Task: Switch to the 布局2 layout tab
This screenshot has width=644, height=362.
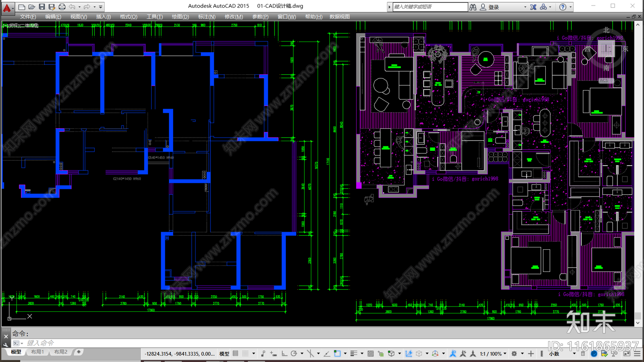Action: 61,352
